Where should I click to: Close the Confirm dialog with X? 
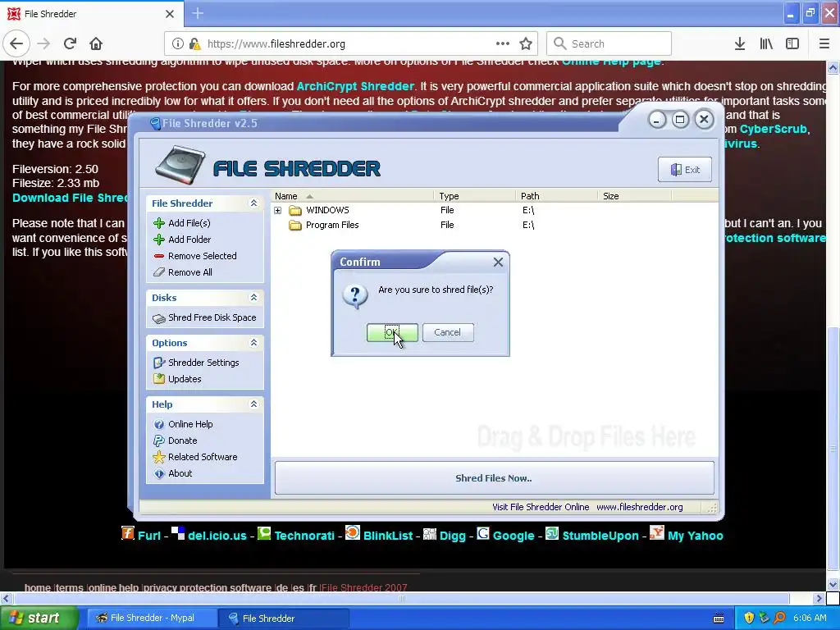pos(498,262)
